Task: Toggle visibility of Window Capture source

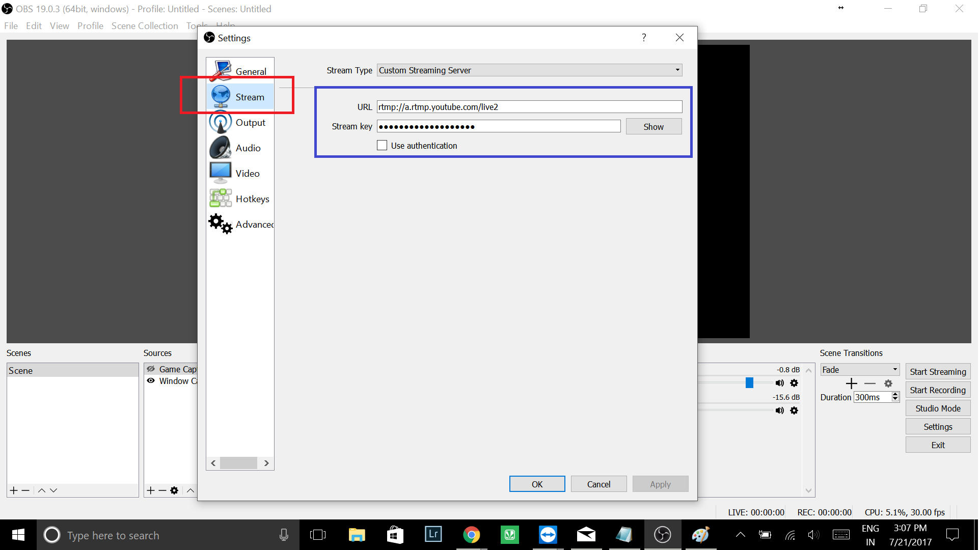Action: click(x=151, y=381)
